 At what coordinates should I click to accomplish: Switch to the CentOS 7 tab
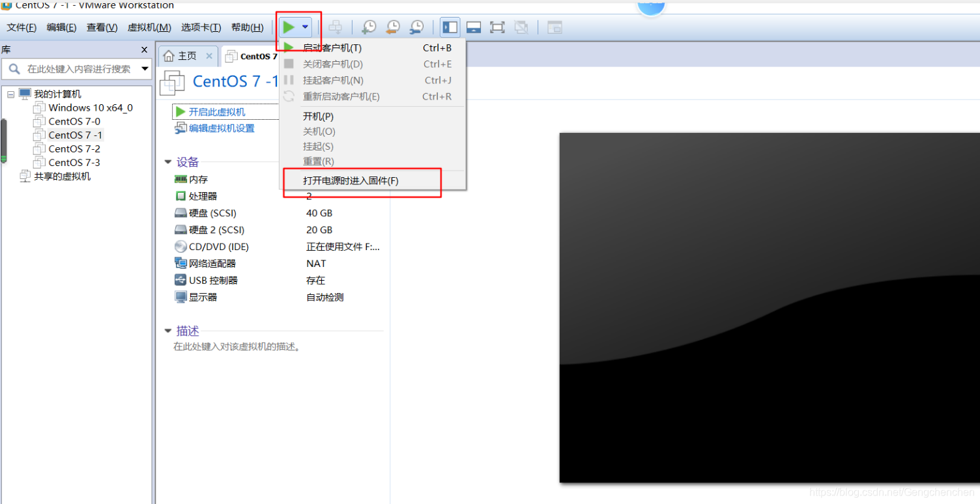point(251,56)
